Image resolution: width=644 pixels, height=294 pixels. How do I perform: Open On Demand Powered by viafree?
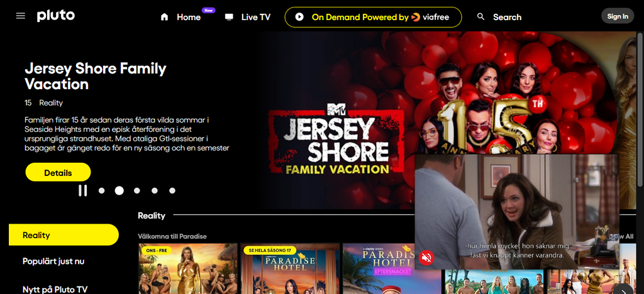[x=373, y=17]
